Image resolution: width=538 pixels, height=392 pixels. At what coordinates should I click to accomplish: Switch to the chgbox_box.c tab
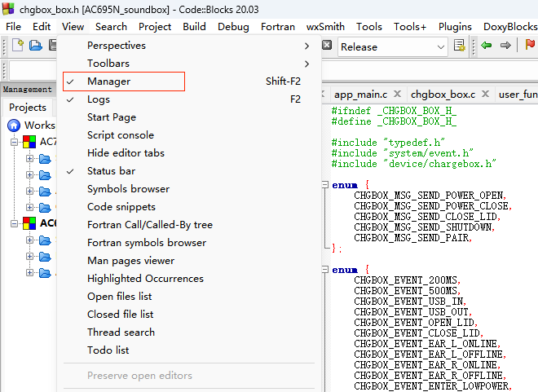point(443,95)
